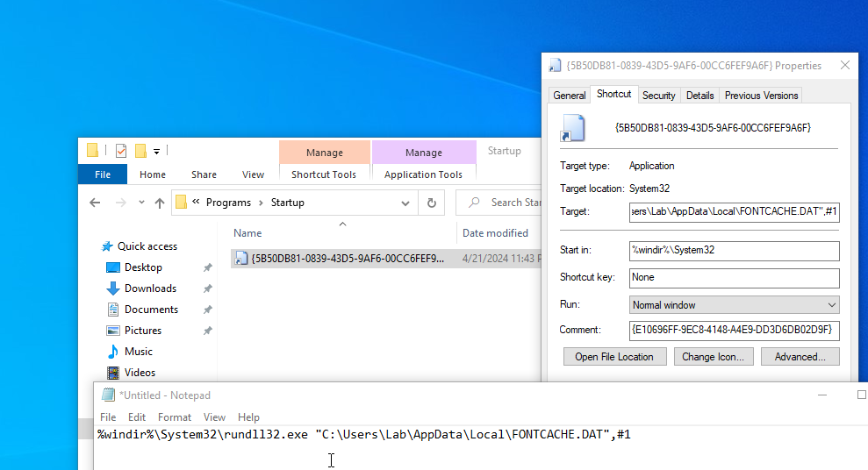Open the Shortcut Tools ribbon tab
Viewport: 868px width, 470px height.
[324, 174]
